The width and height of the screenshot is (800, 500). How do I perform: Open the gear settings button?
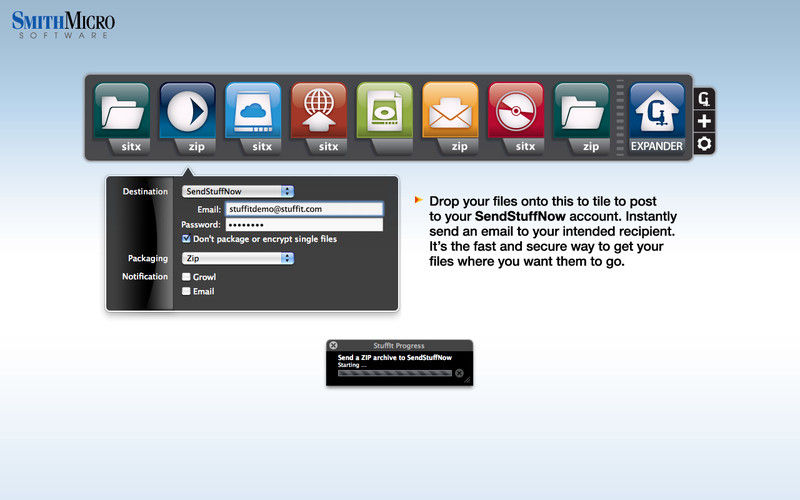tap(704, 144)
